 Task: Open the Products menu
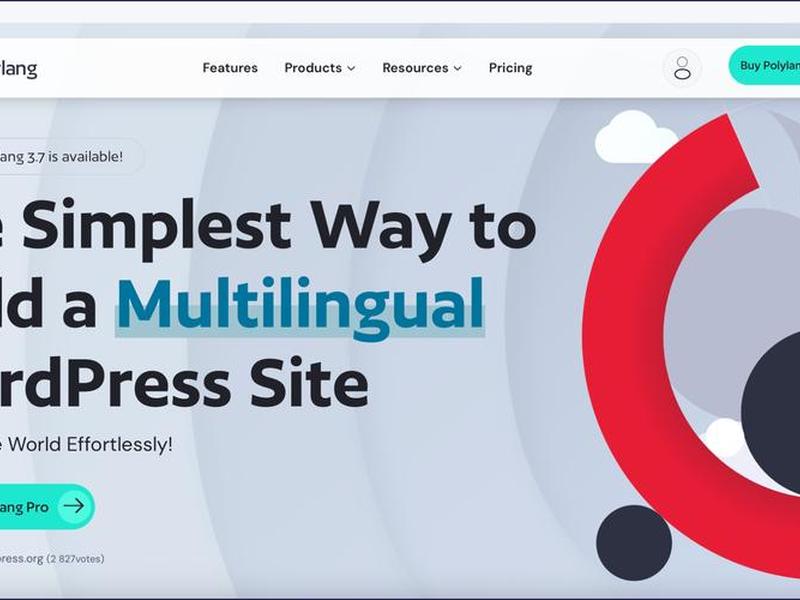coord(319,68)
